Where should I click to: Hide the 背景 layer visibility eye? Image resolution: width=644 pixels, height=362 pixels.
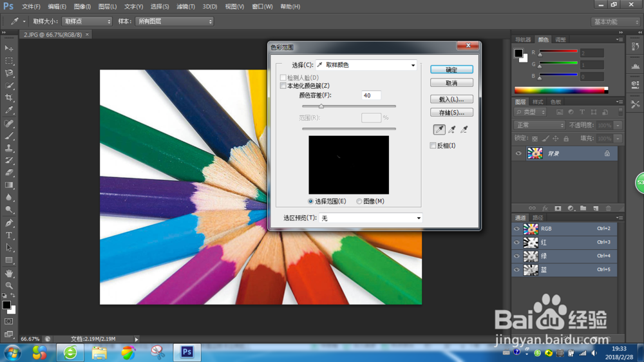[518, 153]
